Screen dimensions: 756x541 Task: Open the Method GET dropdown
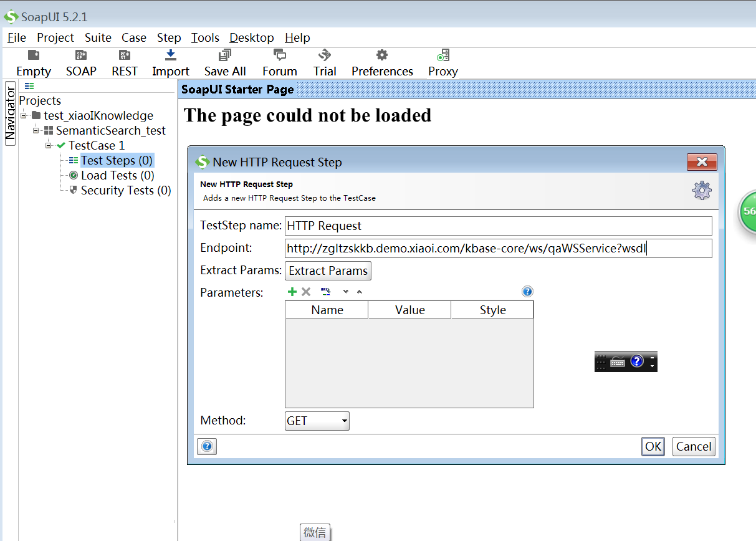[x=317, y=421]
